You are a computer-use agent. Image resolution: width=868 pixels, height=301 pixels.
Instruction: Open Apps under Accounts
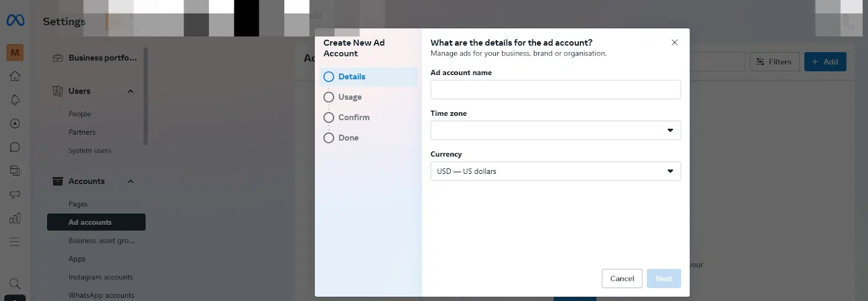(x=77, y=259)
